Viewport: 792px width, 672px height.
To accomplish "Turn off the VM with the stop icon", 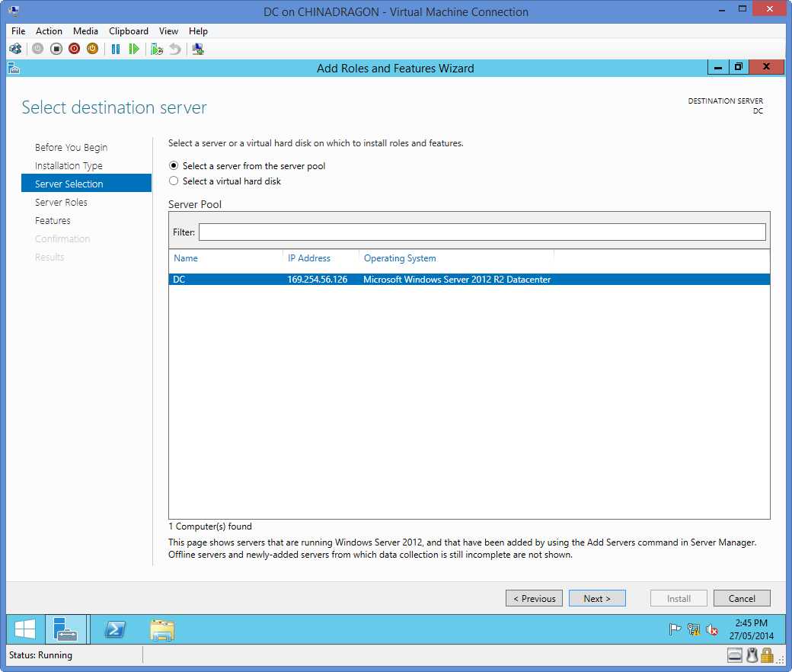I will tap(56, 49).
